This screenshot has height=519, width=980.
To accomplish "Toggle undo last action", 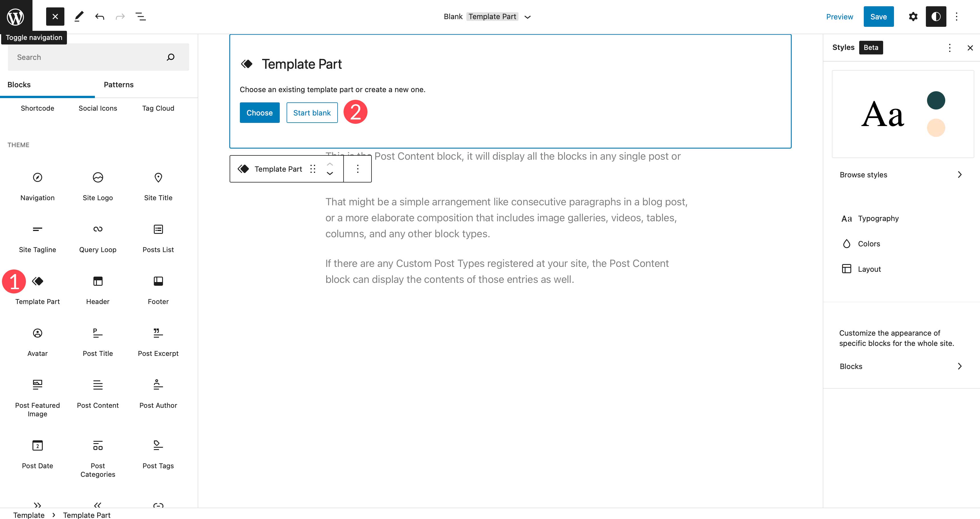I will click(x=99, y=16).
